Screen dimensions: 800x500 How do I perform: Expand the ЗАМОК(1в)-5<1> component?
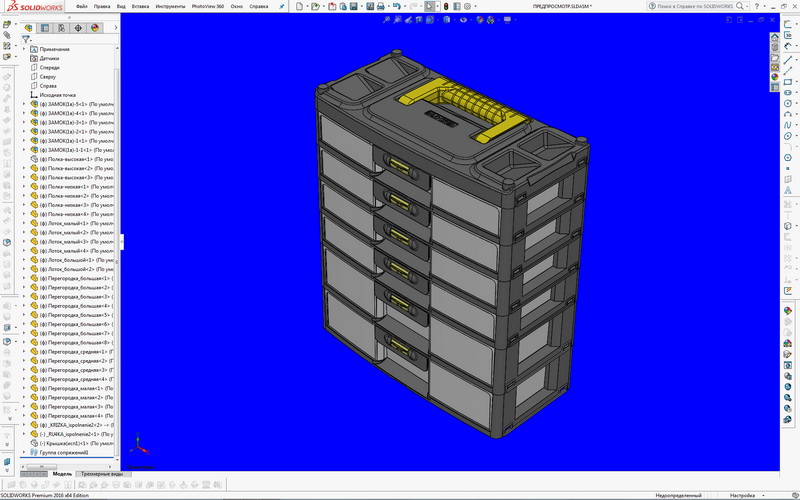coord(23,104)
